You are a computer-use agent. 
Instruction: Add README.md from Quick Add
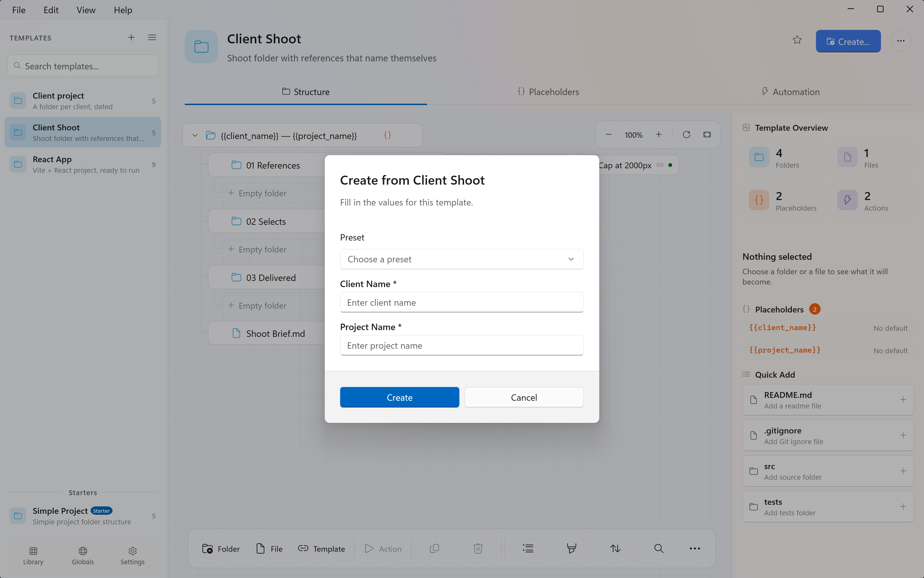828,399
